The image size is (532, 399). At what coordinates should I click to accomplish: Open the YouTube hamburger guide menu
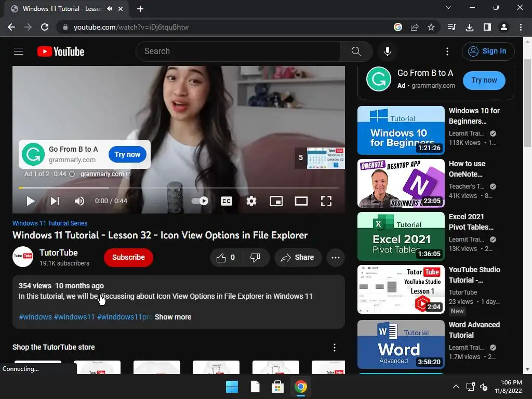19,51
